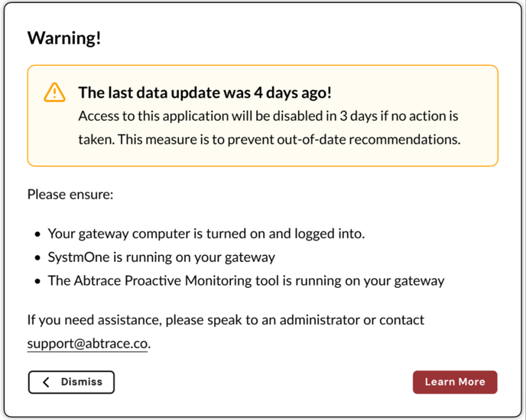The height and width of the screenshot is (420, 526).
Task: Open the support@abtrace.co email link
Action: 87,344
